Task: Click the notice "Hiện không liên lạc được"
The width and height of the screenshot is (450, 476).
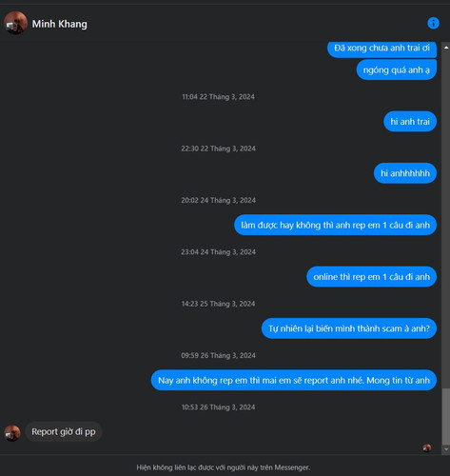Action: (224, 467)
